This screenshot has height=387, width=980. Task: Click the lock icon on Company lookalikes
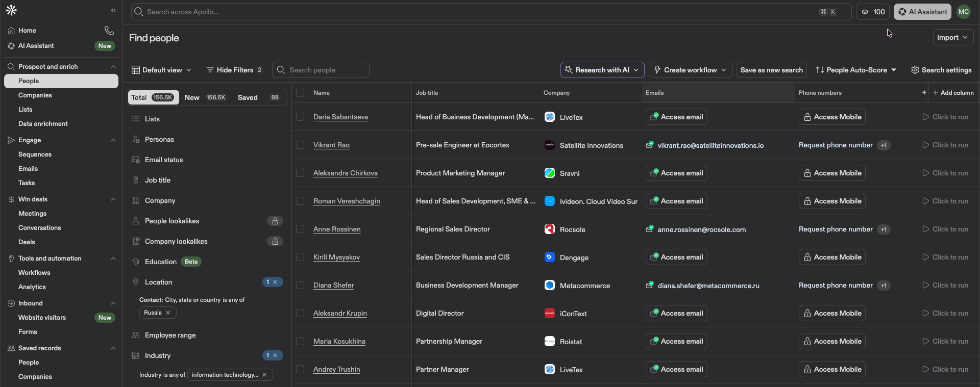(x=275, y=241)
